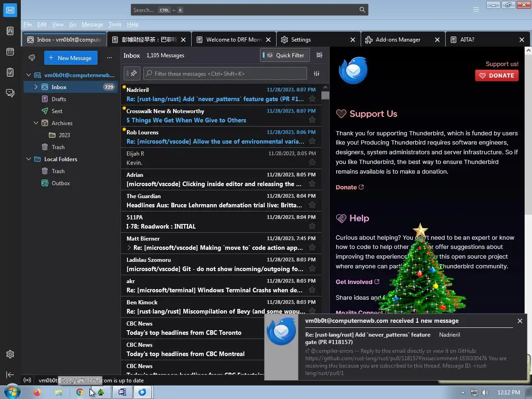
Task: Click the online status icon in status bar
Action: point(27,381)
